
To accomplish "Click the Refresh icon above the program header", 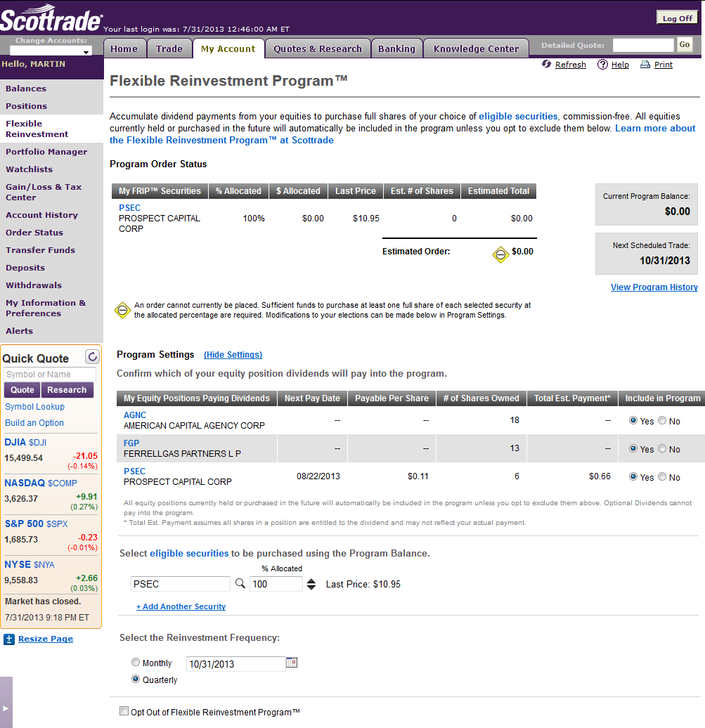I will pyautogui.click(x=546, y=64).
